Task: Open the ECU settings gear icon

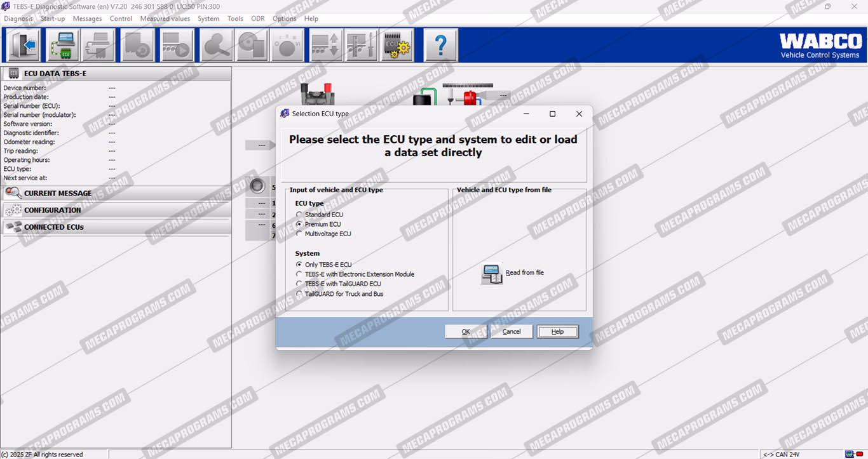Action: click(x=397, y=45)
